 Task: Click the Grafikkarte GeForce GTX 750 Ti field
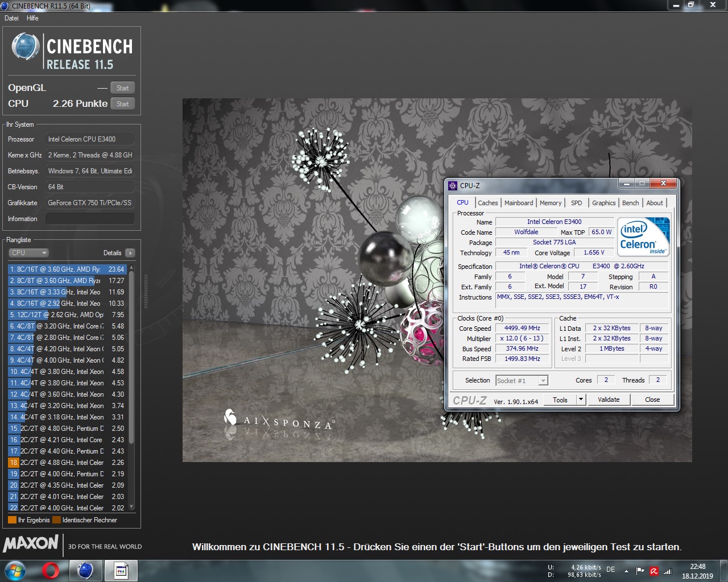(90, 203)
